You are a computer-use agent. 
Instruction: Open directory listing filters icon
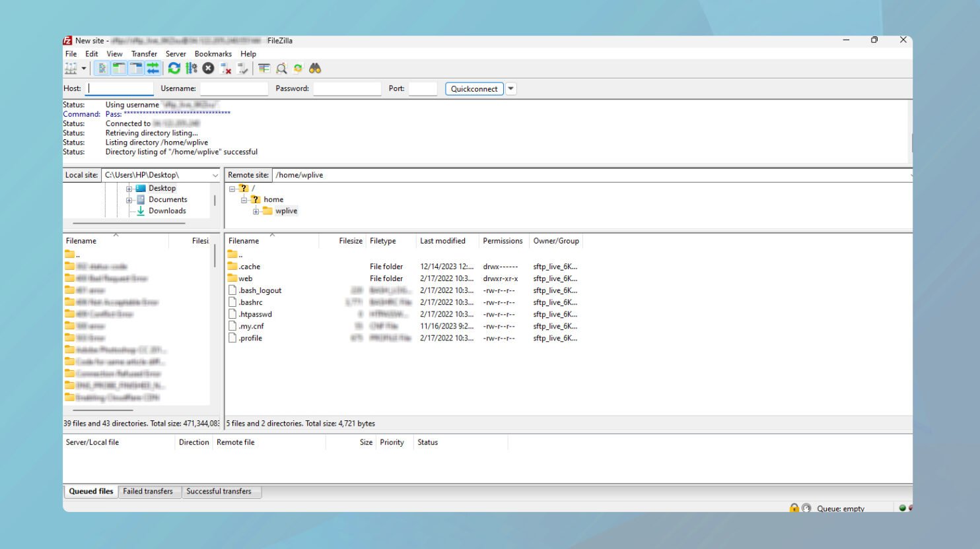coord(264,68)
